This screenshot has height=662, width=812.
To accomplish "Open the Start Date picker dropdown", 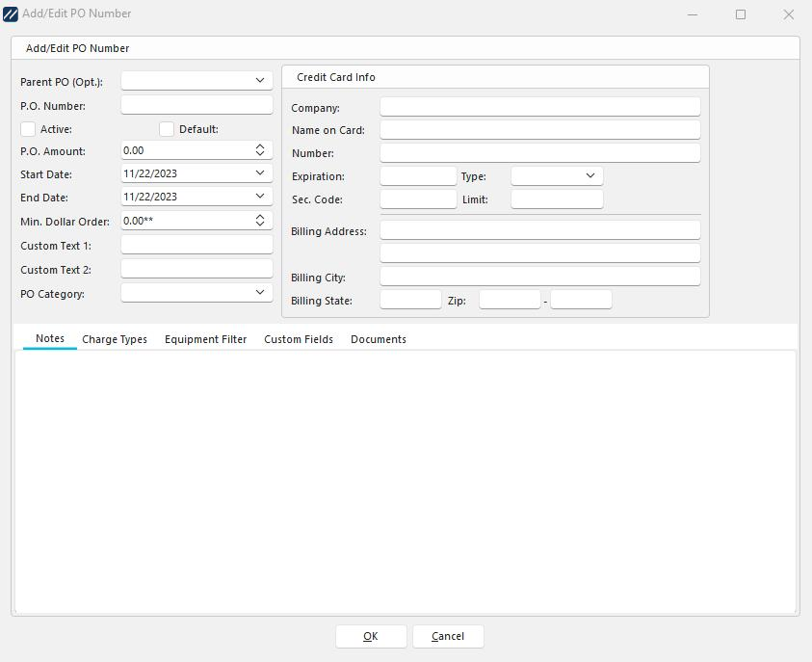I will click(260, 173).
